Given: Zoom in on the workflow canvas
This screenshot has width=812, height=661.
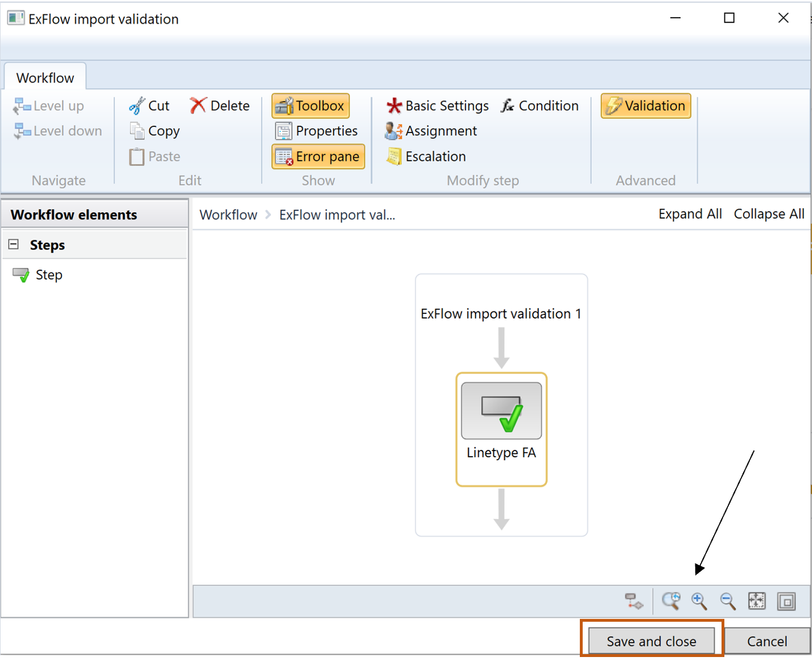Looking at the screenshot, I should click(x=699, y=601).
